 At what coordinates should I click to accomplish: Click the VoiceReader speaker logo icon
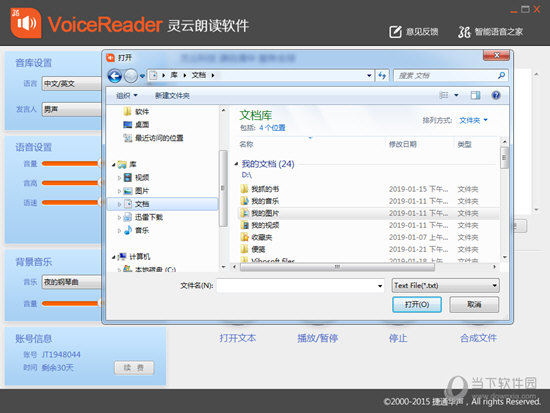[x=26, y=23]
